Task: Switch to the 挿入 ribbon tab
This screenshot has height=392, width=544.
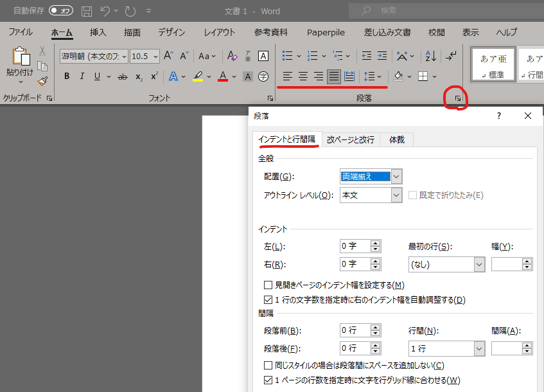Action: [x=98, y=32]
